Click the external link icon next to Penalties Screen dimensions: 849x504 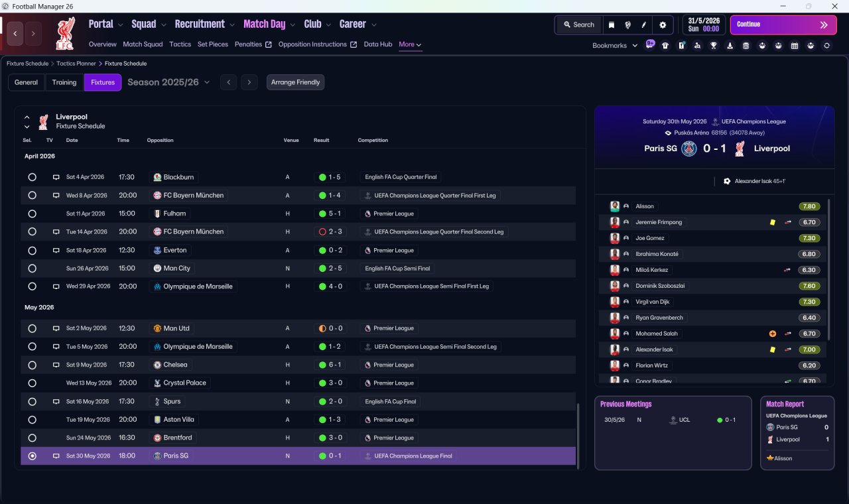pos(268,45)
